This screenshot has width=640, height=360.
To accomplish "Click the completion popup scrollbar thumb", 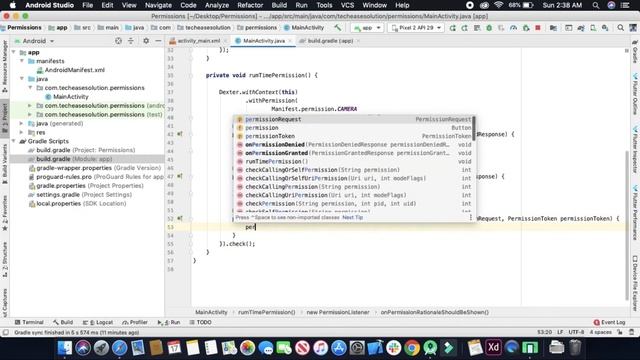I will pyautogui.click(x=473, y=128).
